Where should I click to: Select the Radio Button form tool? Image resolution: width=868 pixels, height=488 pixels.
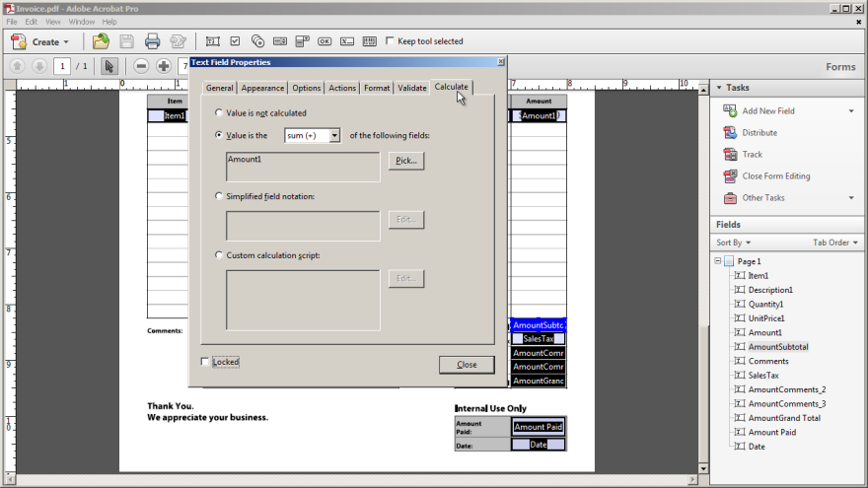click(257, 41)
